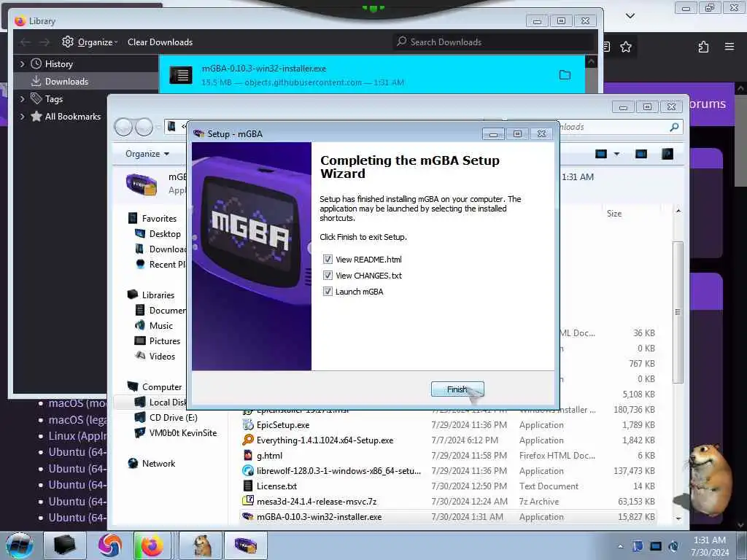The width and height of the screenshot is (747, 560).
Task: Open the Firefox hamburger menu
Action: coord(729,47)
